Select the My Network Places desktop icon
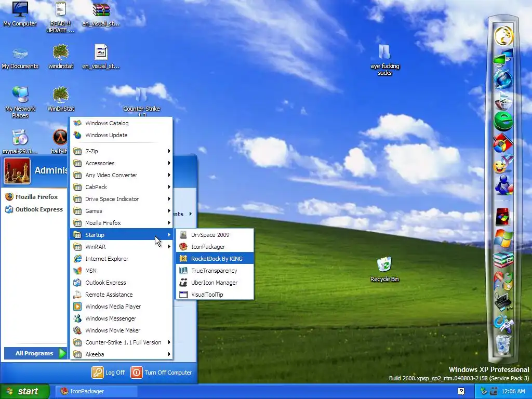 point(20,102)
